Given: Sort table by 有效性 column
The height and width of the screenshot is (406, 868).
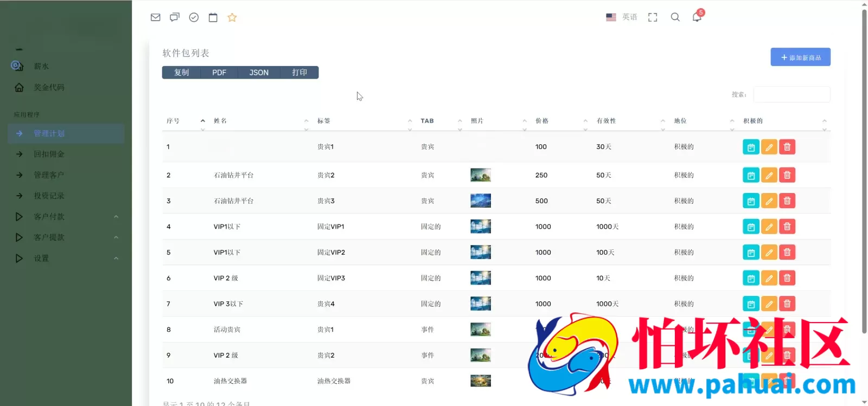Looking at the screenshot, I should coord(631,121).
